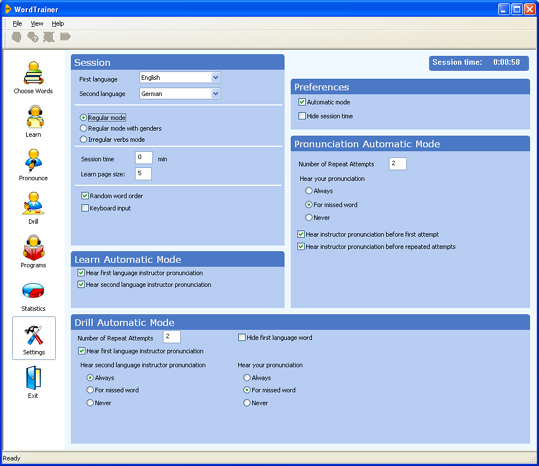Image resolution: width=539 pixels, height=466 pixels.
Task: Click the second greyed toolbar icon
Action: pyautogui.click(x=33, y=37)
